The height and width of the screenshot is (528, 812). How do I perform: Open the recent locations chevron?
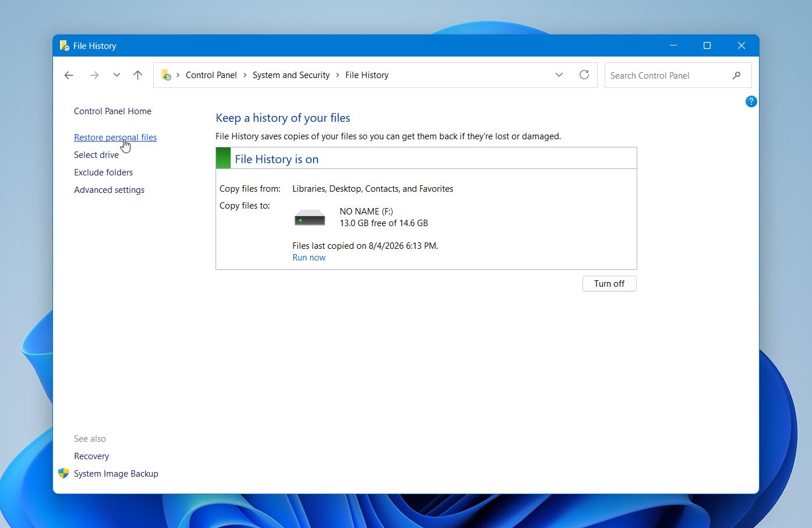point(116,75)
